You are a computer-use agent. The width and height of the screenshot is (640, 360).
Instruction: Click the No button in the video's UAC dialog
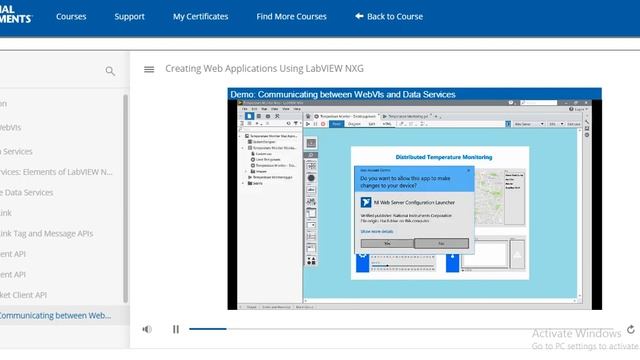tap(441, 244)
